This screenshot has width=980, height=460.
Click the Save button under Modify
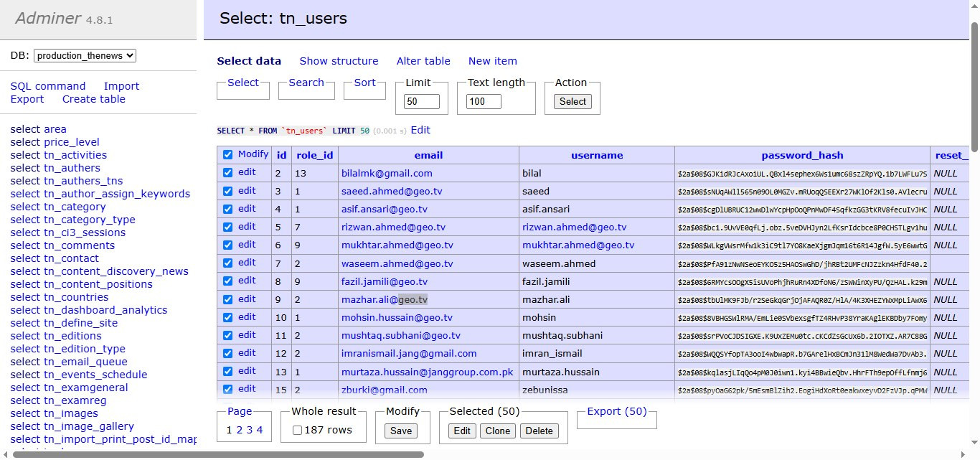pos(400,431)
